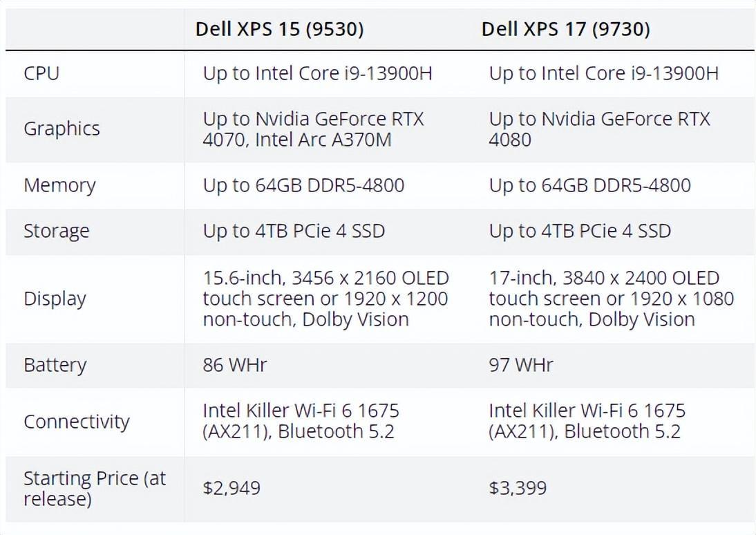This screenshot has height=535, width=756.
Task: Select the Battery row label
Action: pos(55,365)
